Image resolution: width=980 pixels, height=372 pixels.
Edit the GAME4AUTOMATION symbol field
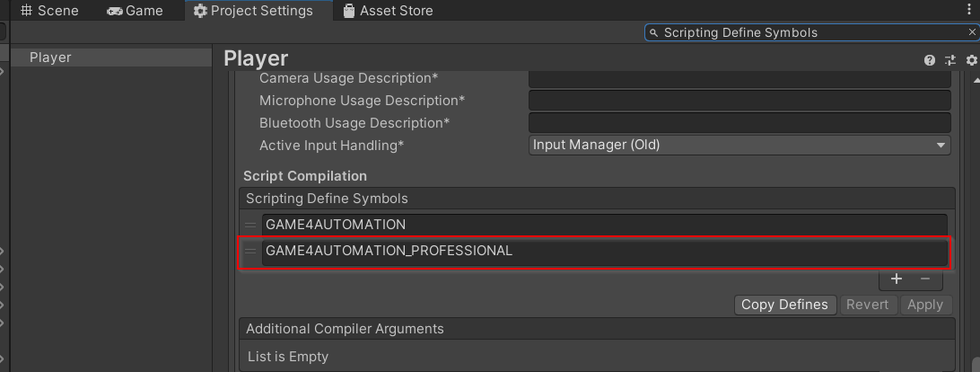pos(604,225)
